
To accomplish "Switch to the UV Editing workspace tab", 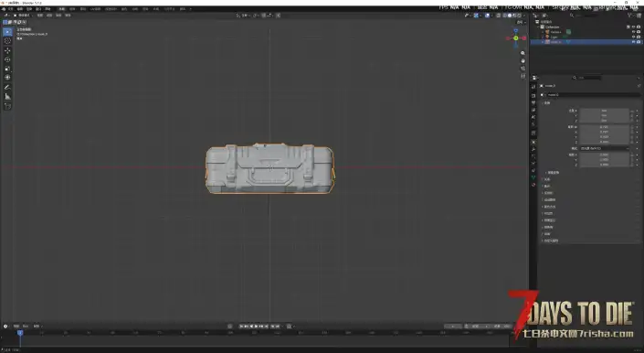I will coord(95,8).
